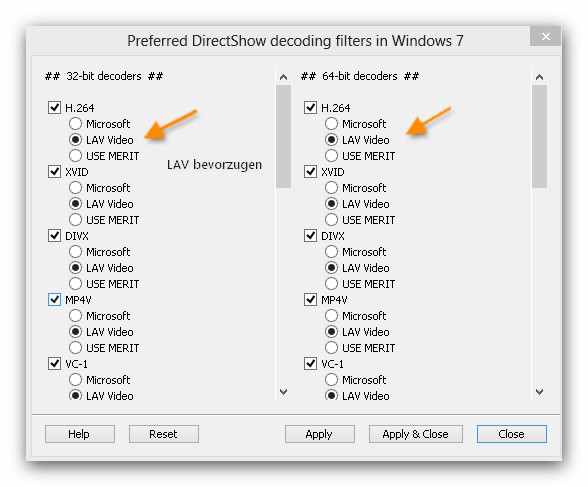Select Microsoft for 32-bit DIVX
The width and height of the screenshot is (588, 487).
pyautogui.click(x=75, y=252)
